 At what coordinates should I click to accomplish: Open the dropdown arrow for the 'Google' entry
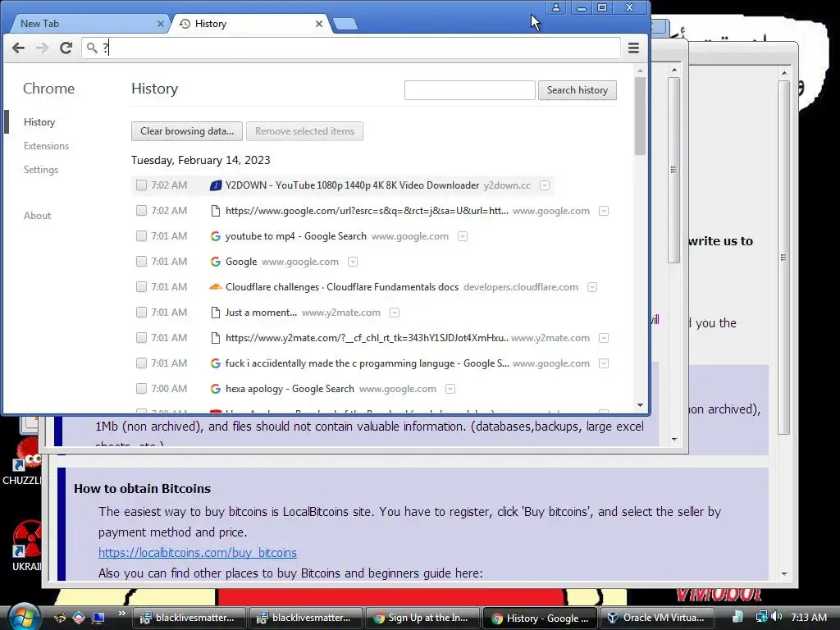pyautogui.click(x=353, y=262)
